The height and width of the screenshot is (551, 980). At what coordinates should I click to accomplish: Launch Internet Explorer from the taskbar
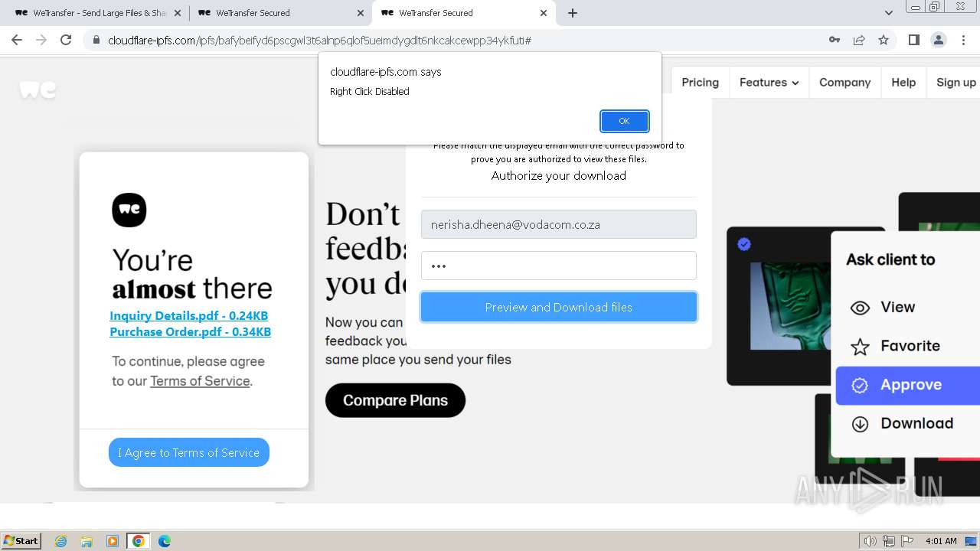[x=61, y=541]
